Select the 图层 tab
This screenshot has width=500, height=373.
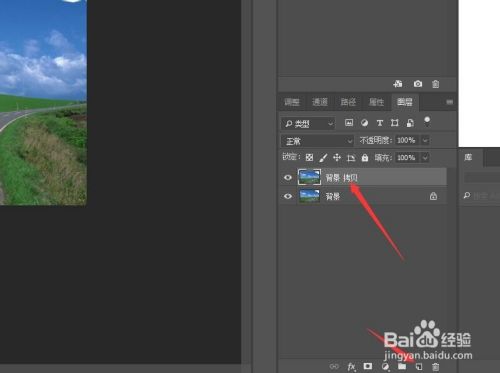(x=405, y=102)
